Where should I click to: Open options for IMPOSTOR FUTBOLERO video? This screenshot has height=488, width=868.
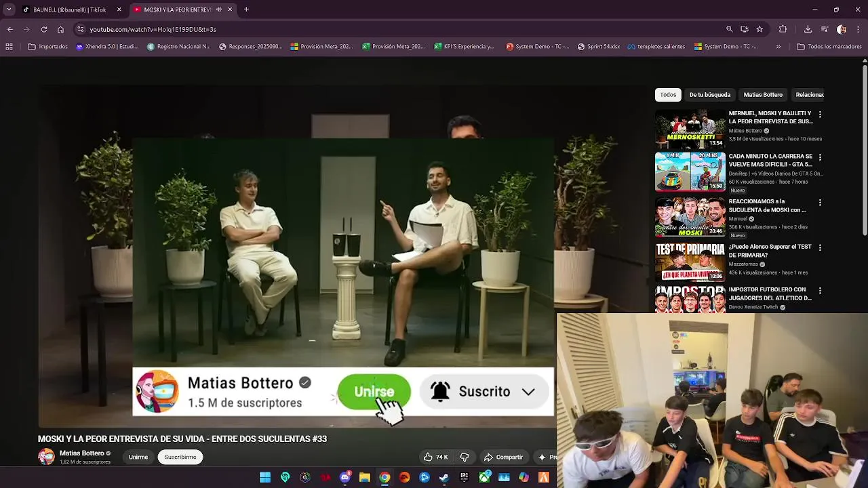click(820, 291)
